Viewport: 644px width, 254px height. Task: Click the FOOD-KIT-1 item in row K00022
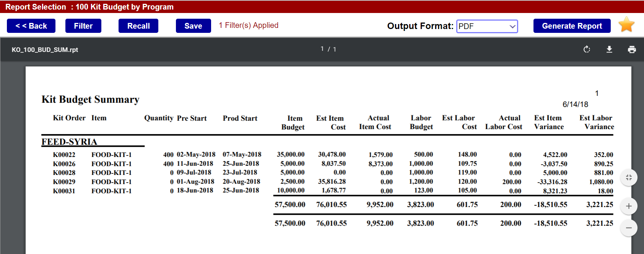tap(111, 155)
